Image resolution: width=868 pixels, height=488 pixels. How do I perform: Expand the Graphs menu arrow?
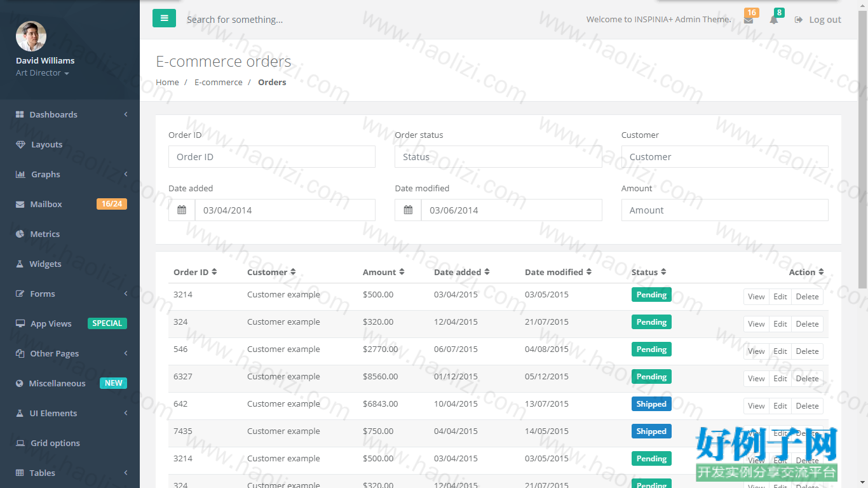[126, 174]
